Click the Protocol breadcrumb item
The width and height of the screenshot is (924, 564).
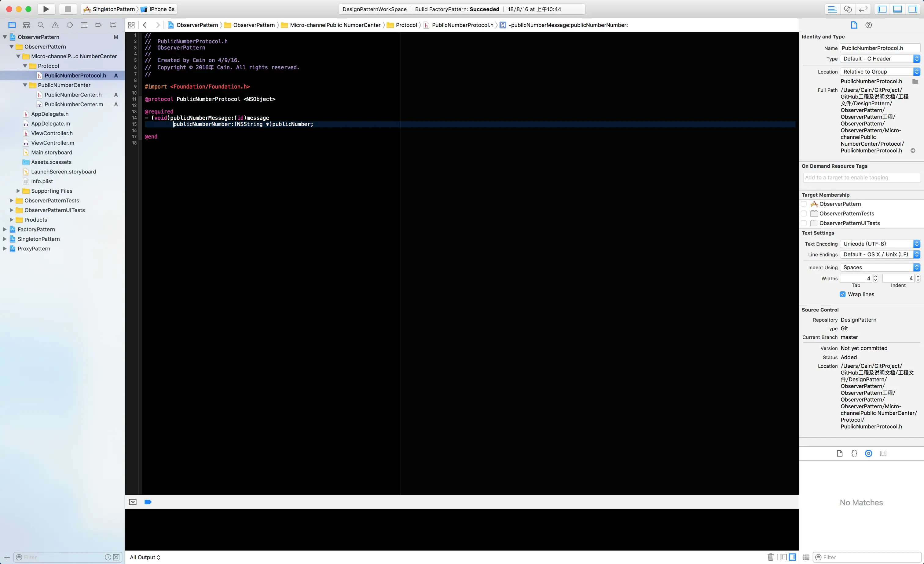tap(406, 25)
